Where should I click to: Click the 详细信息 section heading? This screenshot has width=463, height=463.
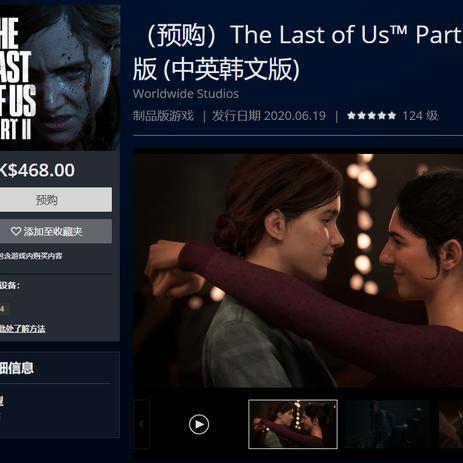tap(17, 368)
